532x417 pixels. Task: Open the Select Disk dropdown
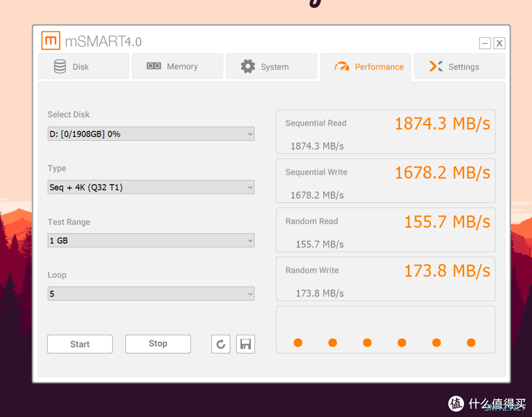(x=151, y=134)
